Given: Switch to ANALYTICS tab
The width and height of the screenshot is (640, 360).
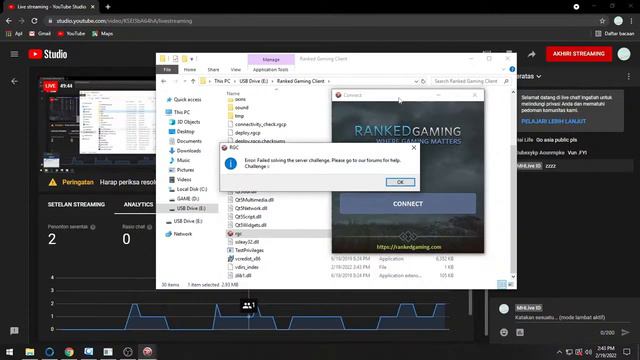Looking at the screenshot, I should tap(138, 204).
